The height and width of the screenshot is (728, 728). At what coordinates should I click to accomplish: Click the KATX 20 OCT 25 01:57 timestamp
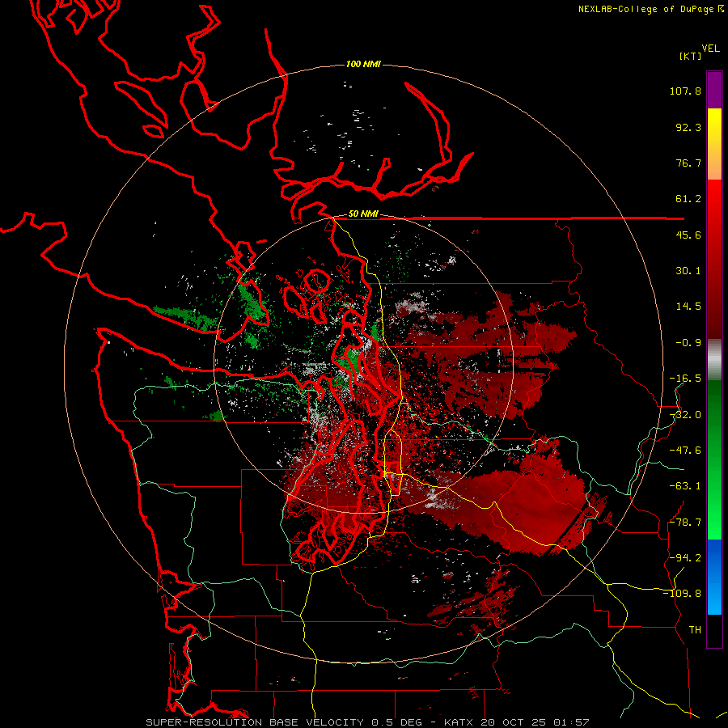point(517,722)
